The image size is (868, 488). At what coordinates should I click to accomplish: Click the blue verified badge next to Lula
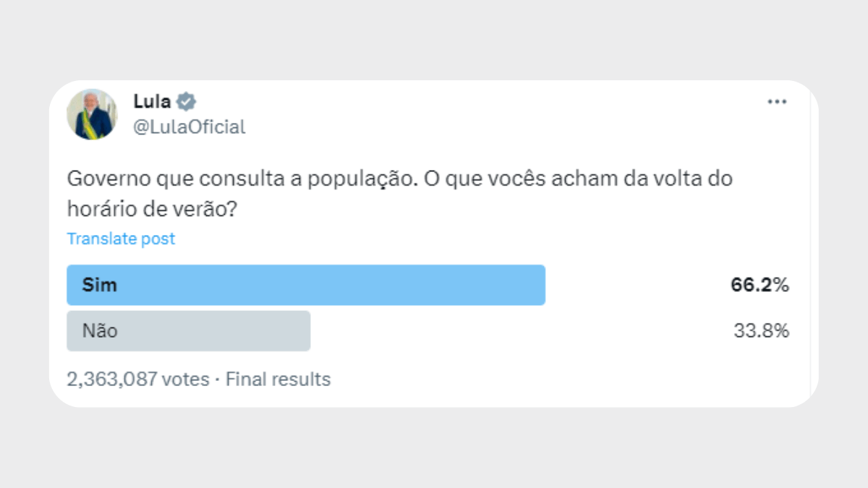point(187,101)
